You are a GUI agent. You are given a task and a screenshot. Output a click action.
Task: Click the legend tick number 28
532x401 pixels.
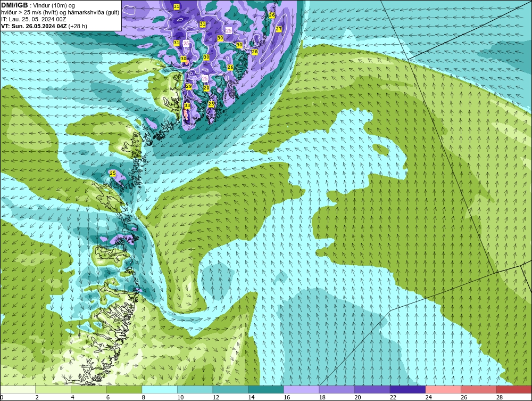coord(500,397)
